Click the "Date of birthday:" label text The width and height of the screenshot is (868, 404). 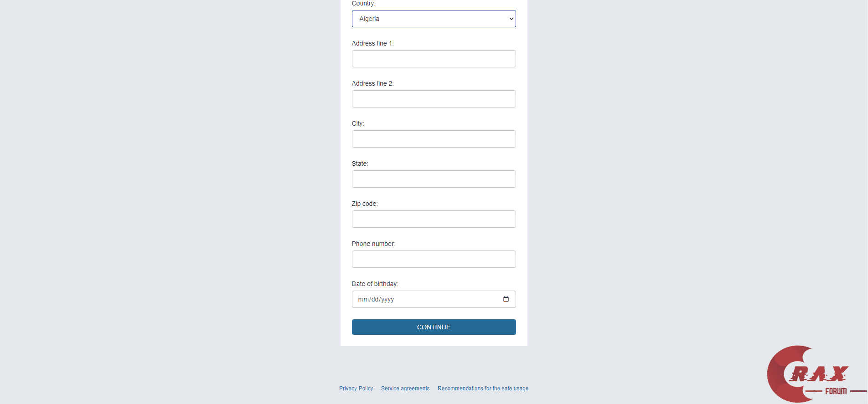click(x=375, y=284)
